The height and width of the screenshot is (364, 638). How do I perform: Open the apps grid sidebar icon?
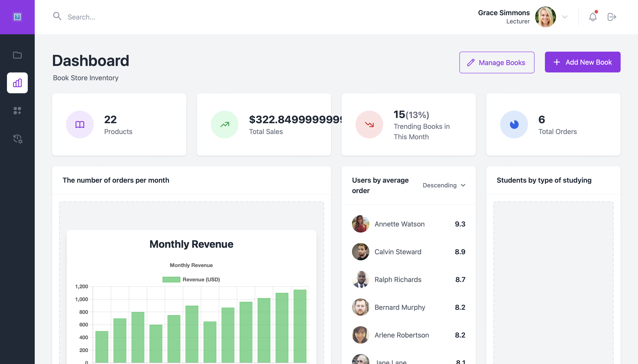(17, 110)
